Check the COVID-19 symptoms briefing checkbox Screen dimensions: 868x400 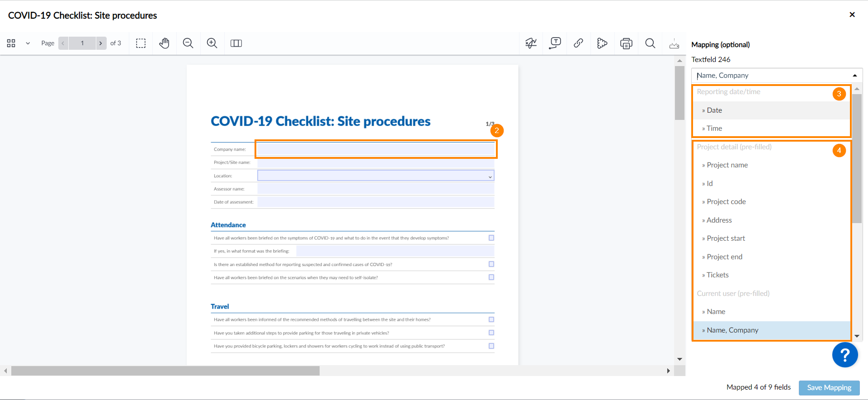[x=491, y=238]
